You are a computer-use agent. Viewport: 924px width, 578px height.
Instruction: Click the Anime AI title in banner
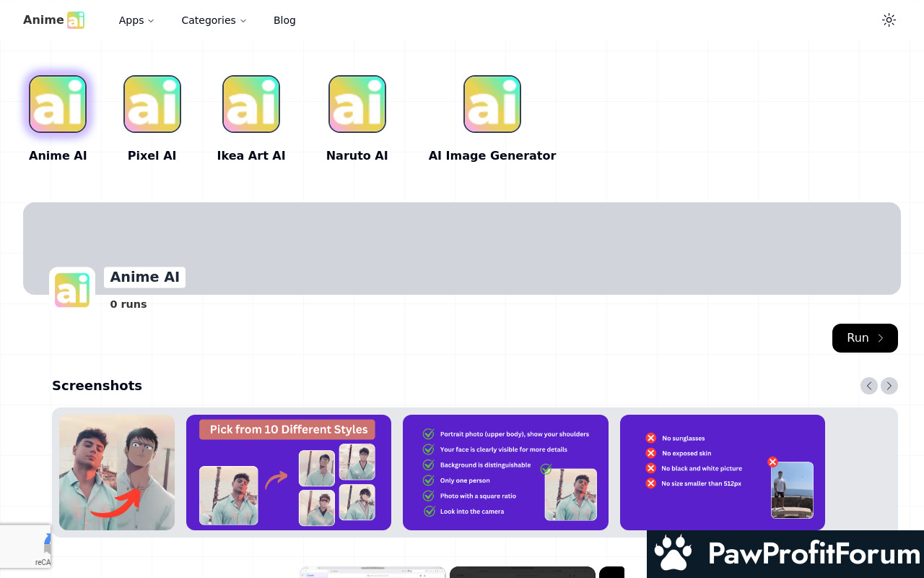click(x=144, y=277)
